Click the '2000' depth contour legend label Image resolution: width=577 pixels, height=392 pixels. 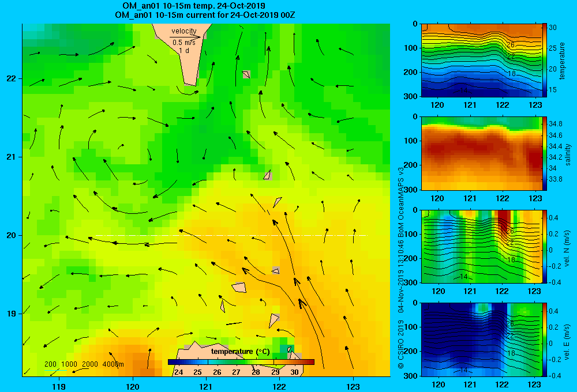point(90,364)
